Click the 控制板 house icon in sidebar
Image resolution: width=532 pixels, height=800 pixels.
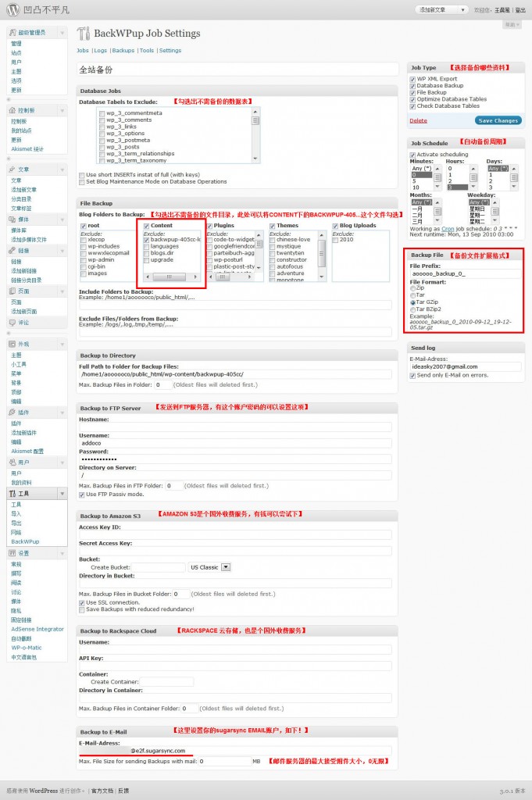12,110
